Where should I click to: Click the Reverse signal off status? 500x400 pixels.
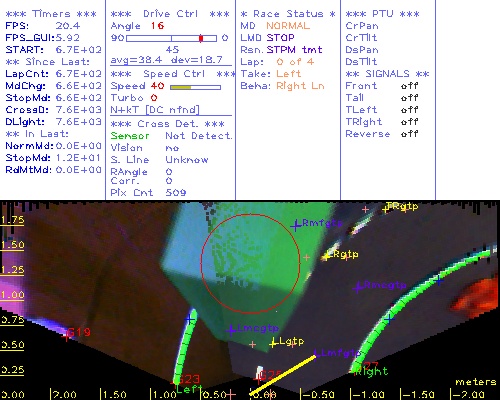(409, 134)
